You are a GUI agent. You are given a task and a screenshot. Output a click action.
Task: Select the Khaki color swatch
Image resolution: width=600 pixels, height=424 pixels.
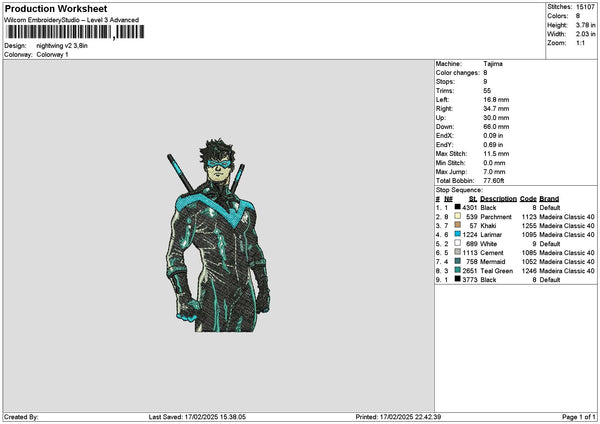pyautogui.click(x=457, y=225)
